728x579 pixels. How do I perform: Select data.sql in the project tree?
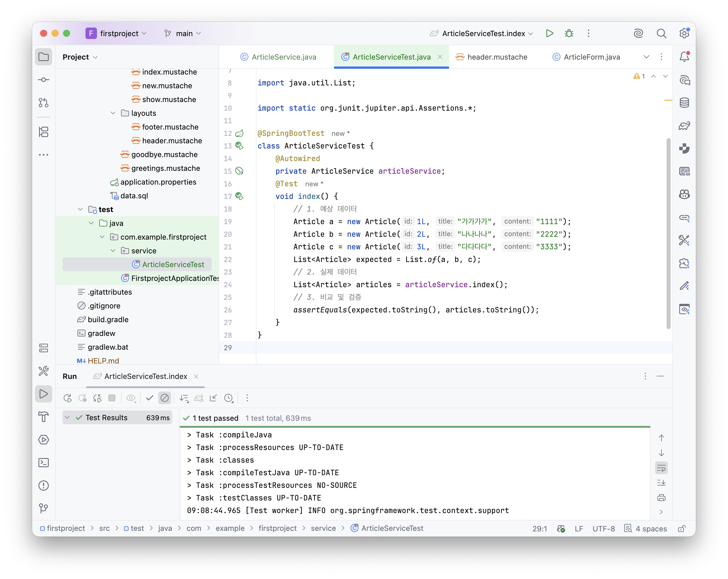coord(129,196)
